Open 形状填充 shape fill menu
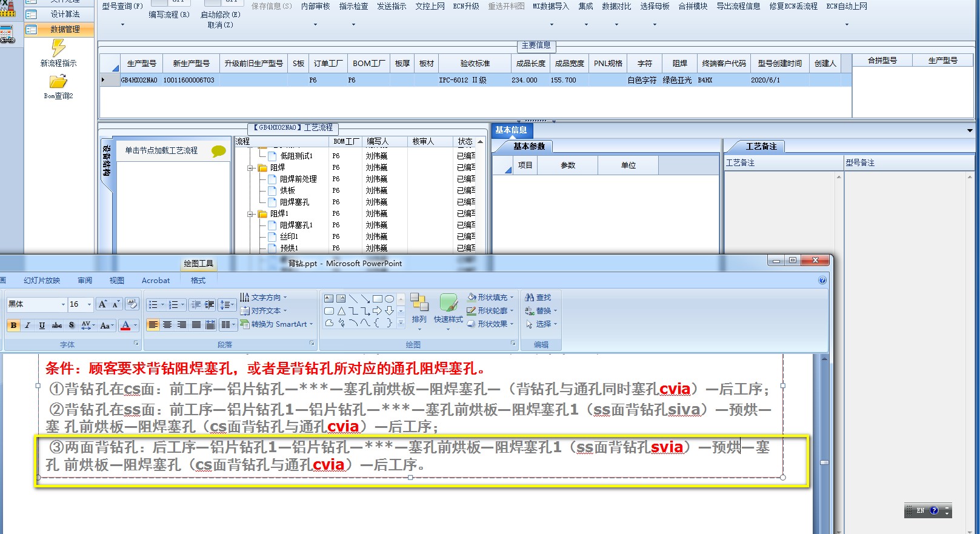Screen dimensions: 980x534 pos(491,298)
